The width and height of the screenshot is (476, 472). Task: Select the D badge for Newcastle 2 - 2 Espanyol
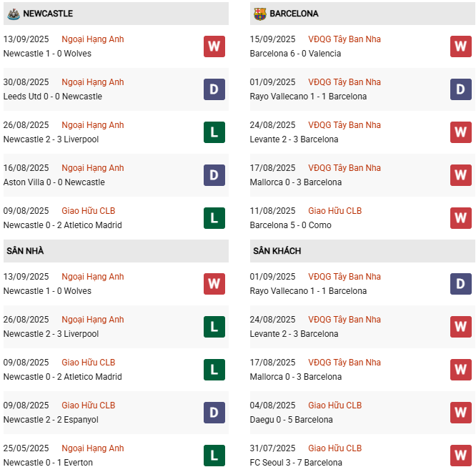[x=214, y=413]
